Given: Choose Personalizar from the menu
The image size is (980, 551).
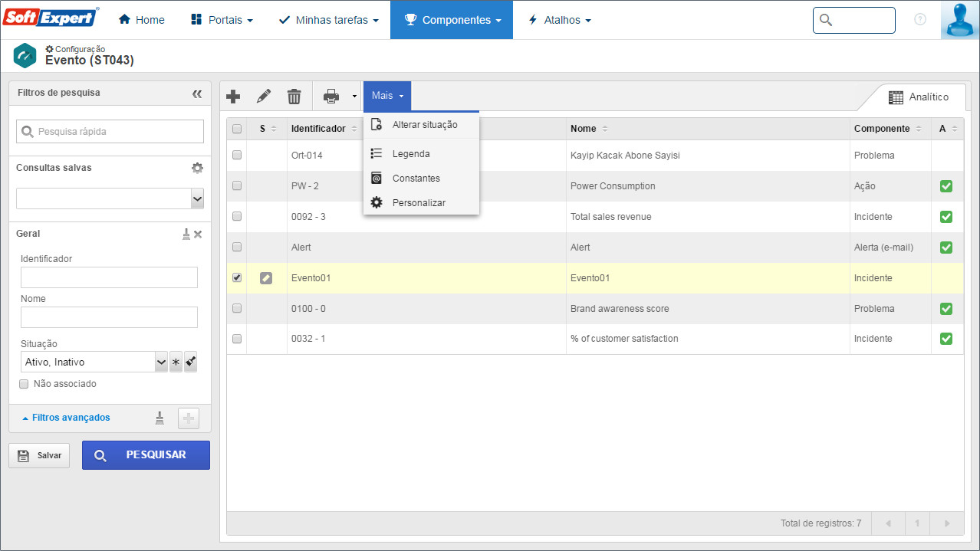Looking at the screenshot, I should [421, 202].
